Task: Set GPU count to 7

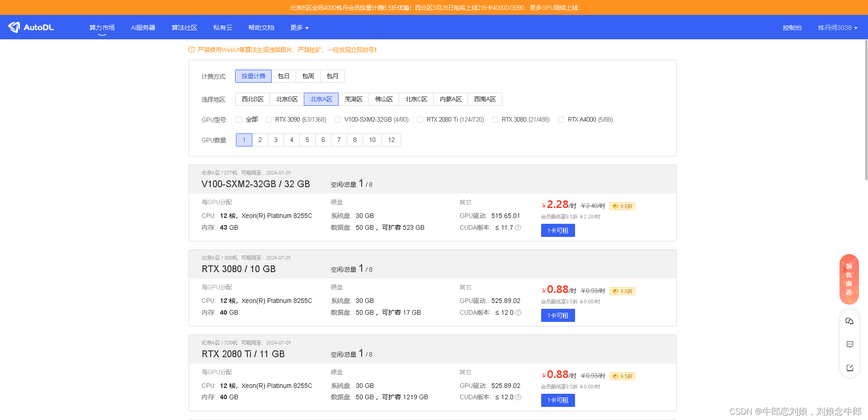Action: [339, 140]
